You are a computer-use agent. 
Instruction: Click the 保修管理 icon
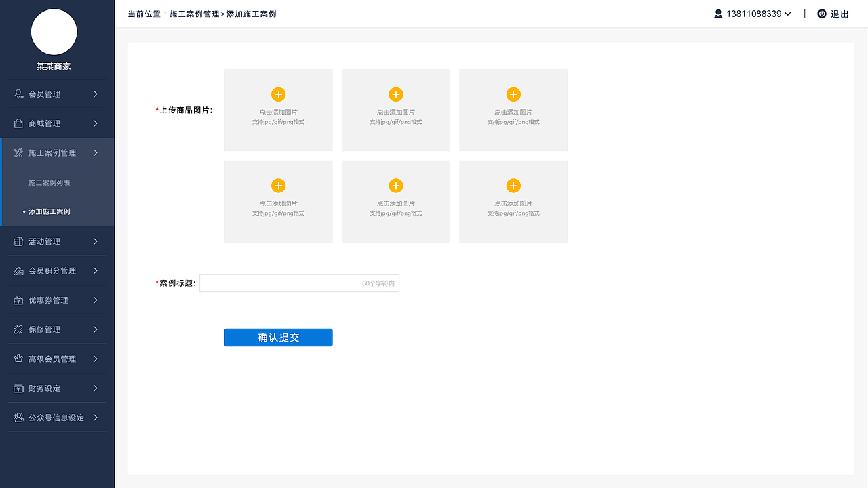(18, 329)
